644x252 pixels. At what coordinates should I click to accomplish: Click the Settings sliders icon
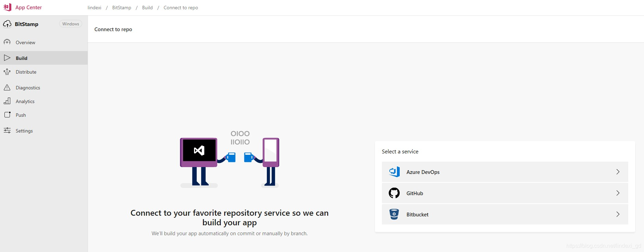pos(7,130)
